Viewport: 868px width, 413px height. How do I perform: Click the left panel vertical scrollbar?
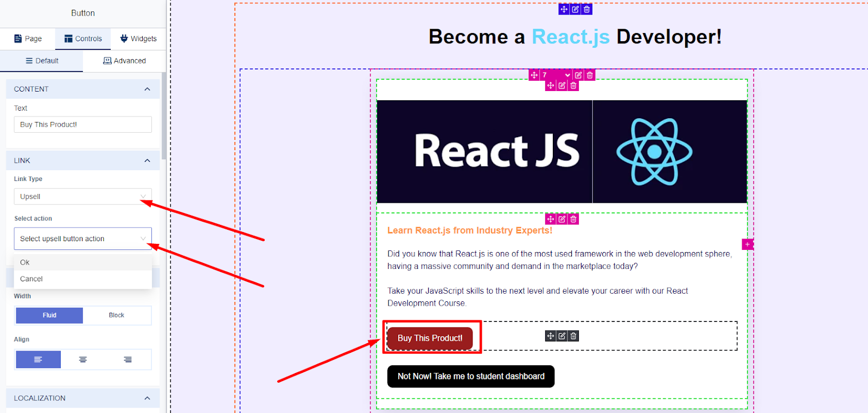coord(163,117)
